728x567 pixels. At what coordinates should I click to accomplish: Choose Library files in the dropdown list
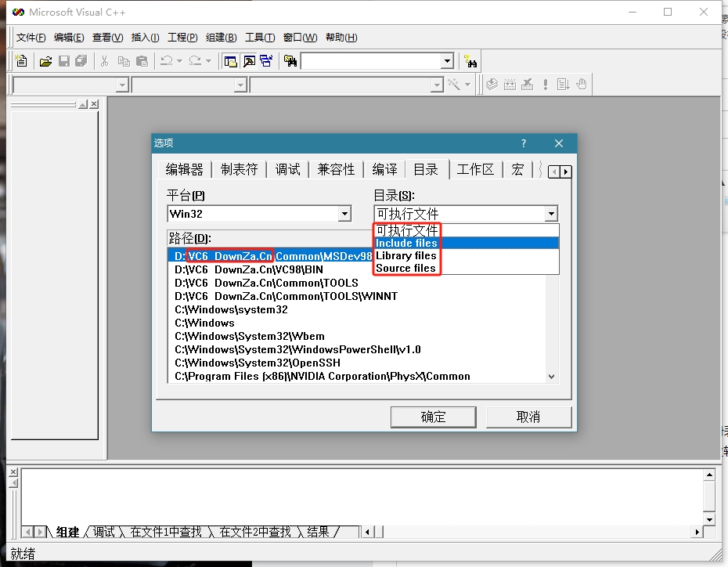click(x=406, y=256)
